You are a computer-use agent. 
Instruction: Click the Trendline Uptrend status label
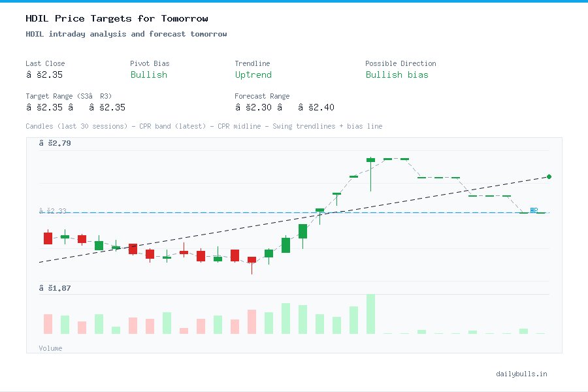pos(253,75)
